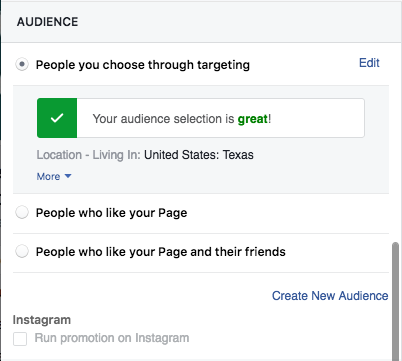The image size is (402, 361).
Task: Enable the Run promotion on Instagram checkbox
Action: [x=20, y=339]
